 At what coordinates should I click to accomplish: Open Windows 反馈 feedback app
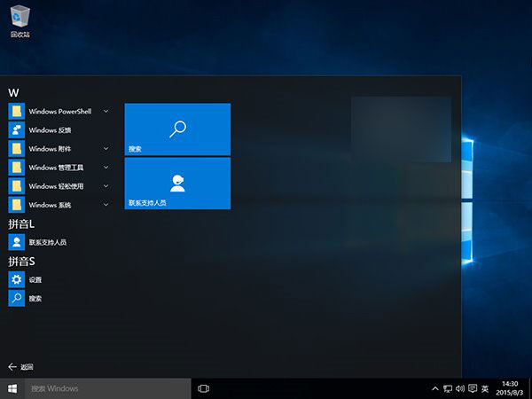pos(50,129)
